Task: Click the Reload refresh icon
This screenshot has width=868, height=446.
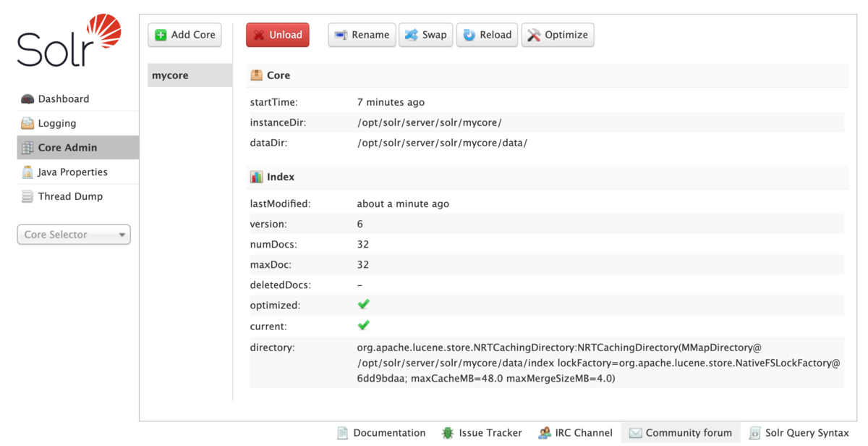Action: click(x=469, y=35)
